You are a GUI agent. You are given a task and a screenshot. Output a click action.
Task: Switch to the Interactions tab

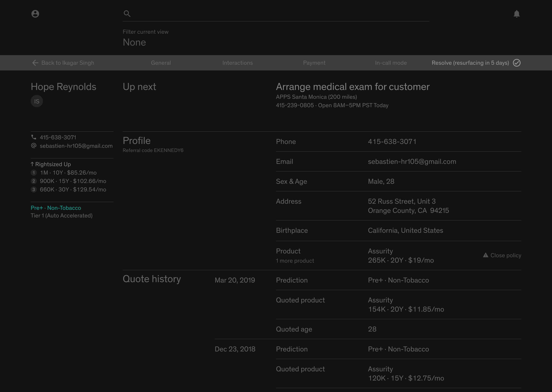click(238, 63)
